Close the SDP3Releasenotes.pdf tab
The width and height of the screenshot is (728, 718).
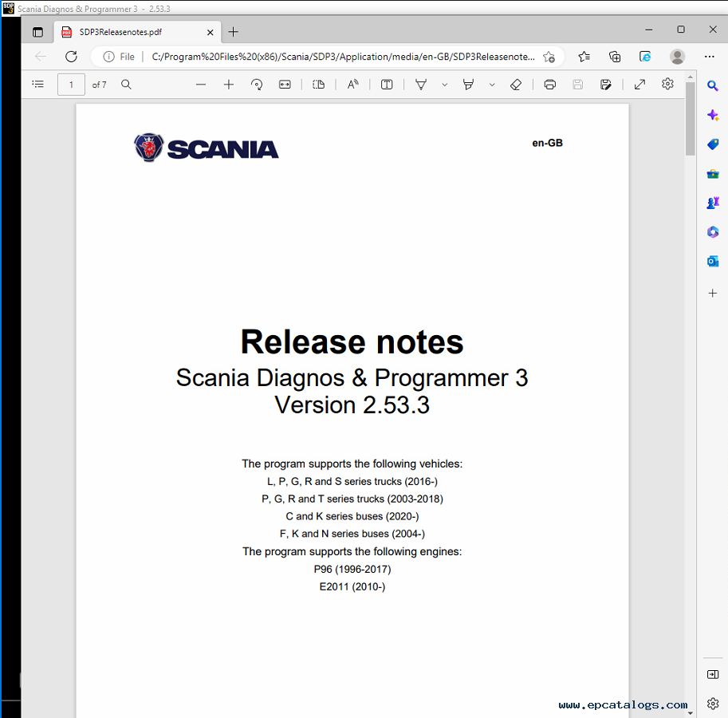coord(210,32)
